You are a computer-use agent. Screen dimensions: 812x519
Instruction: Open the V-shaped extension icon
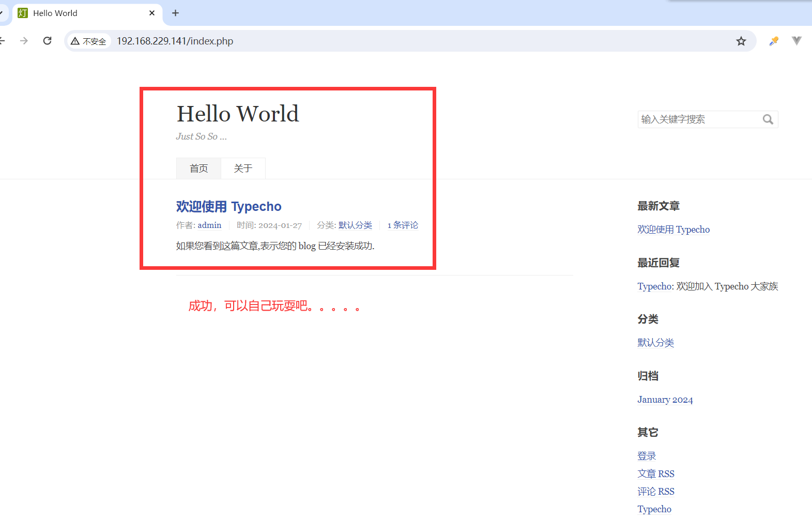click(x=796, y=40)
